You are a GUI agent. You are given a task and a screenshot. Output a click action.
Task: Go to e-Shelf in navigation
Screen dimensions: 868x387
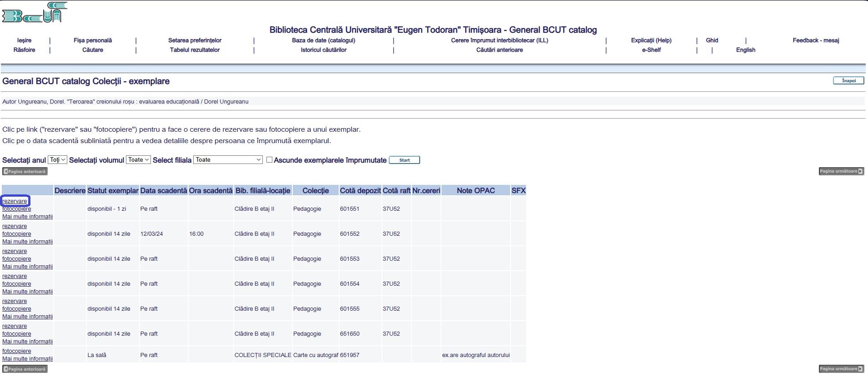(x=651, y=50)
